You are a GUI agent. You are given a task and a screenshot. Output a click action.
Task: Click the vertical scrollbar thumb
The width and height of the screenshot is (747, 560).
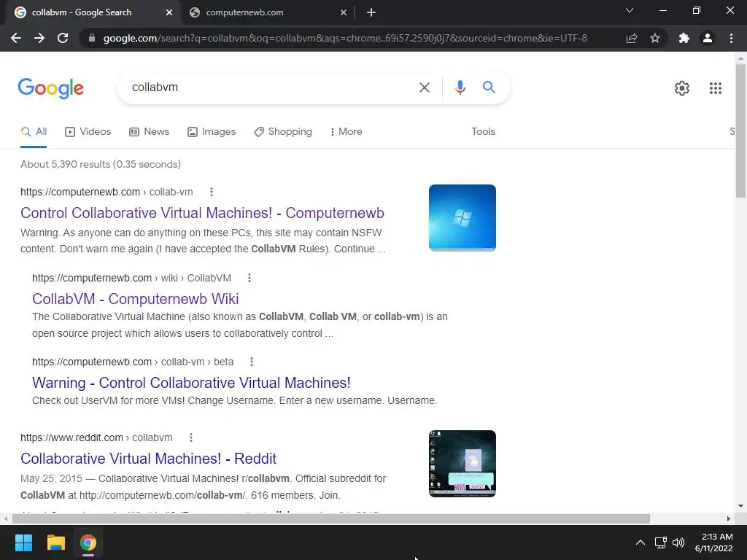pyautogui.click(x=740, y=131)
